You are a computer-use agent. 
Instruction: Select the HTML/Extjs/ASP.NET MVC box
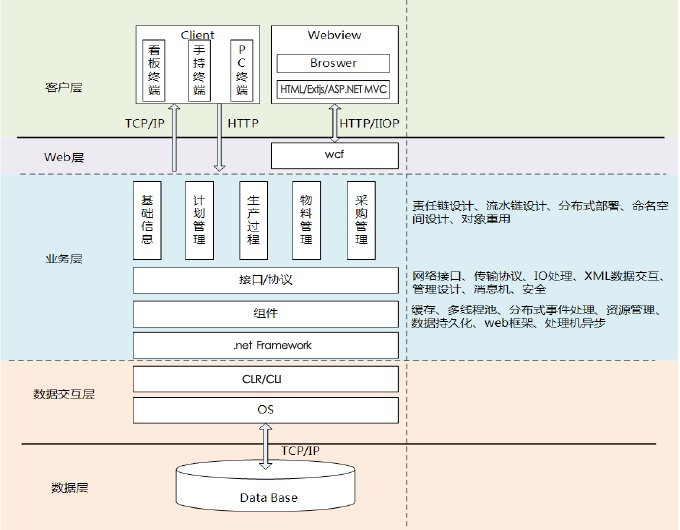tap(333, 91)
